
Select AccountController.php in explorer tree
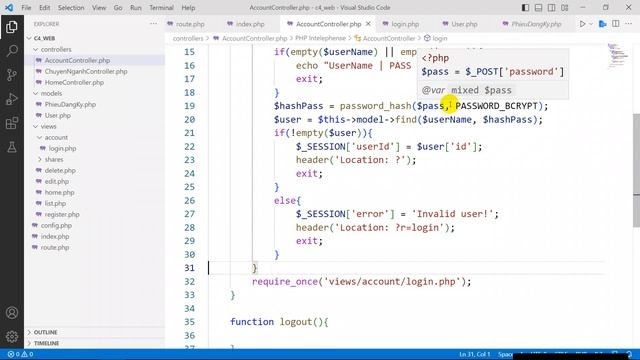(x=77, y=60)
